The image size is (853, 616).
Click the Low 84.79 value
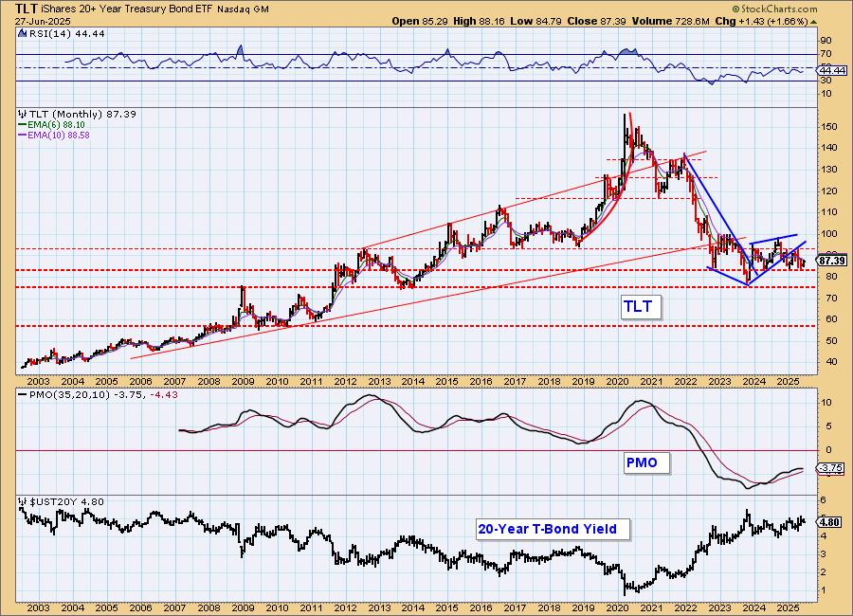[535, 21]
